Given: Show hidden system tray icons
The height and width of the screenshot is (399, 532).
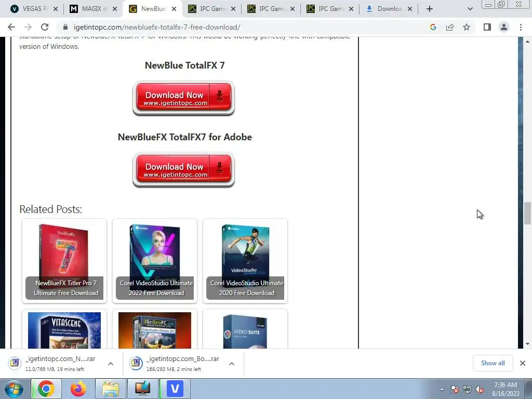Looking at the screenshot, I should [x=442, y=389].
